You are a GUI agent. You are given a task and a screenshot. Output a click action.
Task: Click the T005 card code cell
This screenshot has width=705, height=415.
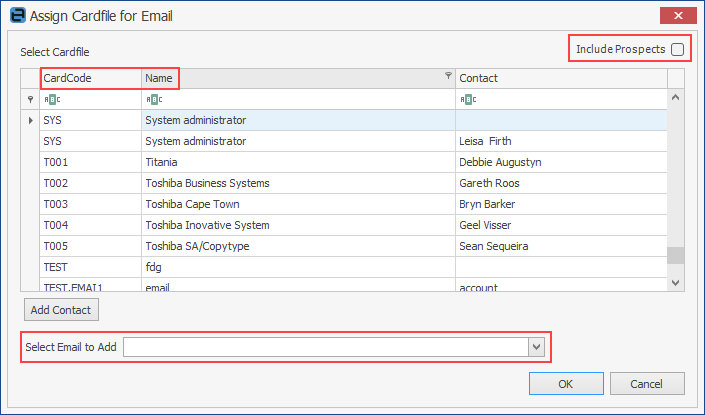(x=90, y=246)
